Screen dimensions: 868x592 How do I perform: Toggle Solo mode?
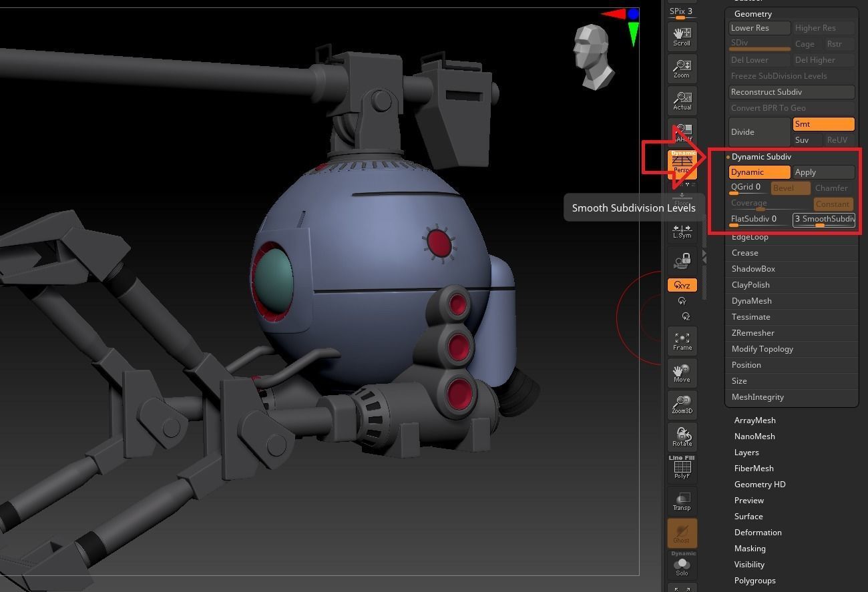pos(682,564)
